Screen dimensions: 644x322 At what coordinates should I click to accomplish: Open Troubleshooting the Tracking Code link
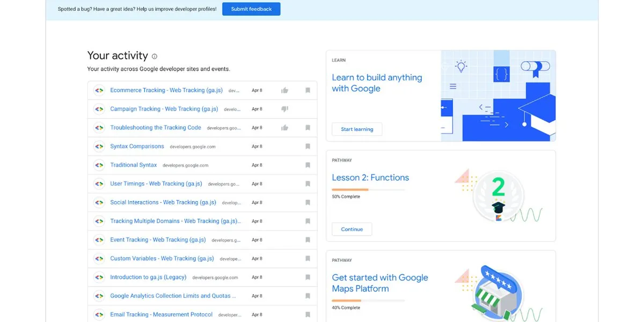pos(156,128)
